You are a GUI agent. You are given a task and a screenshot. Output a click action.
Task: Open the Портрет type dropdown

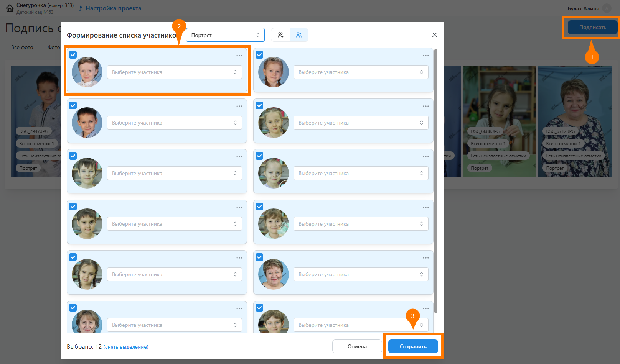point(225,35)
